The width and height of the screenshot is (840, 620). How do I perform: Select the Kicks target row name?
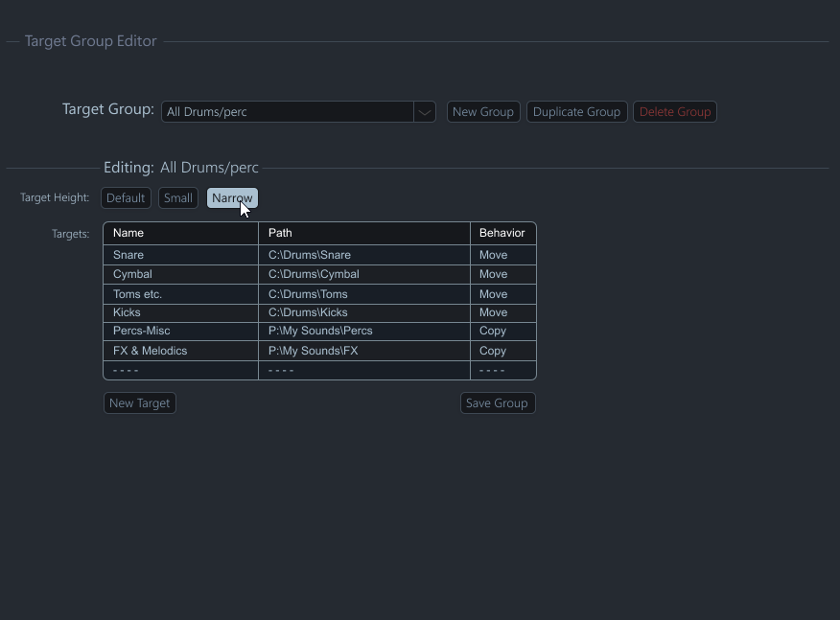[x=180, y=312]
